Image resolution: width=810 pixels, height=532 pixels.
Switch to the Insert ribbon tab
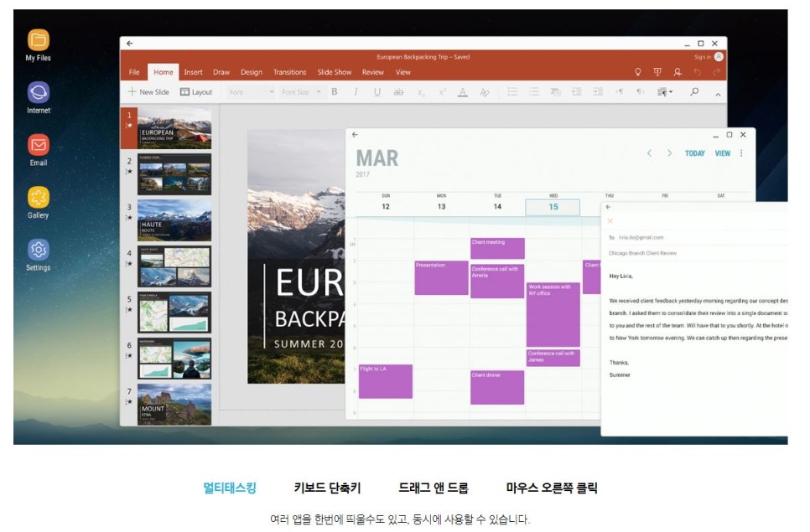(193, 72)
